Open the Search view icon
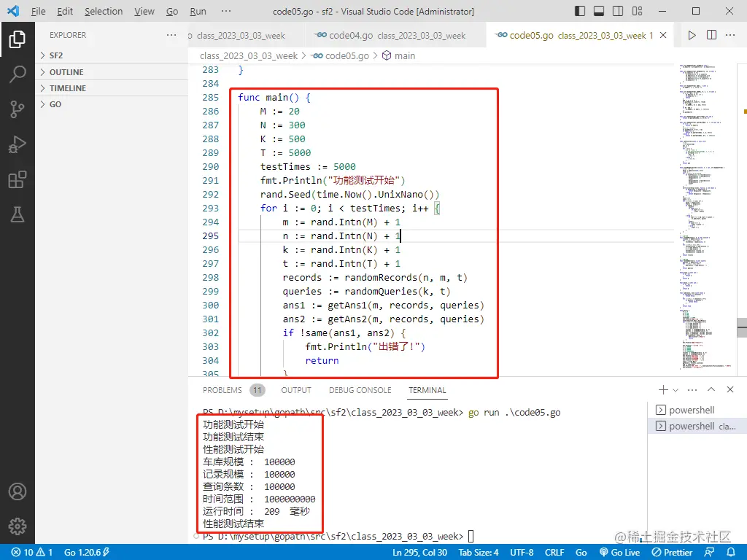The height and width of the screenshot is (560, 747). point(18,74)
